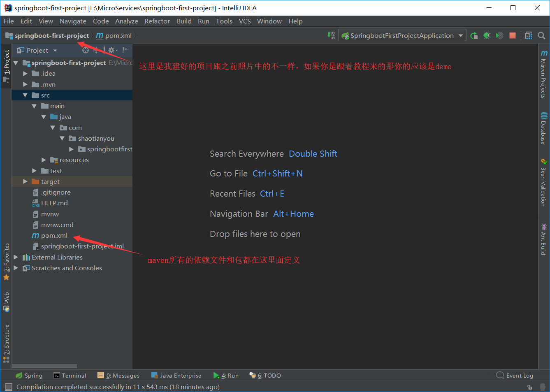Click the Scratches and Consoles icon
This screenshot has width=550, height=392.
tap(26, 268)
